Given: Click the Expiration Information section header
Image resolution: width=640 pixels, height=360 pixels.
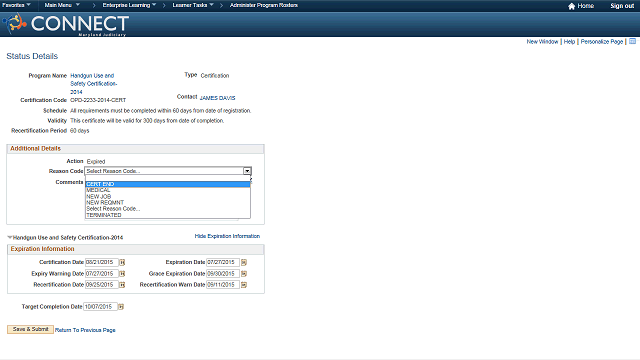Looking at the screenshot, I should click(136, 249).
